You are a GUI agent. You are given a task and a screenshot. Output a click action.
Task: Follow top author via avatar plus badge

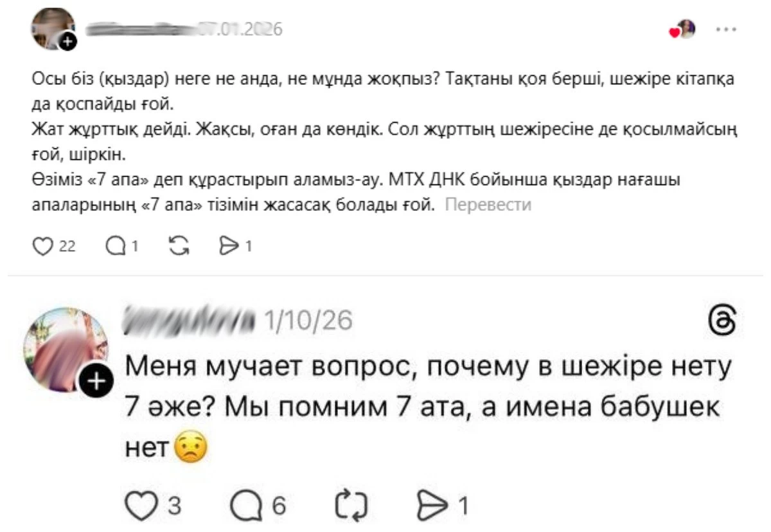pyautogui.click(x=69, y=42)
